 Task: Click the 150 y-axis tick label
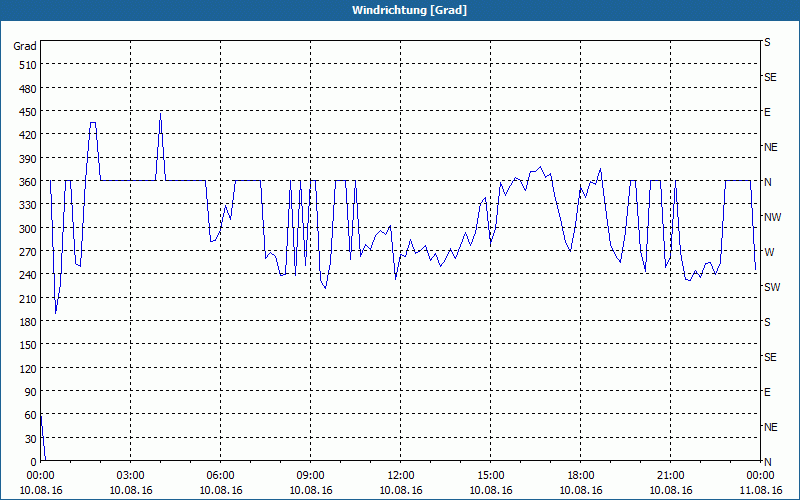coord(28,345)
